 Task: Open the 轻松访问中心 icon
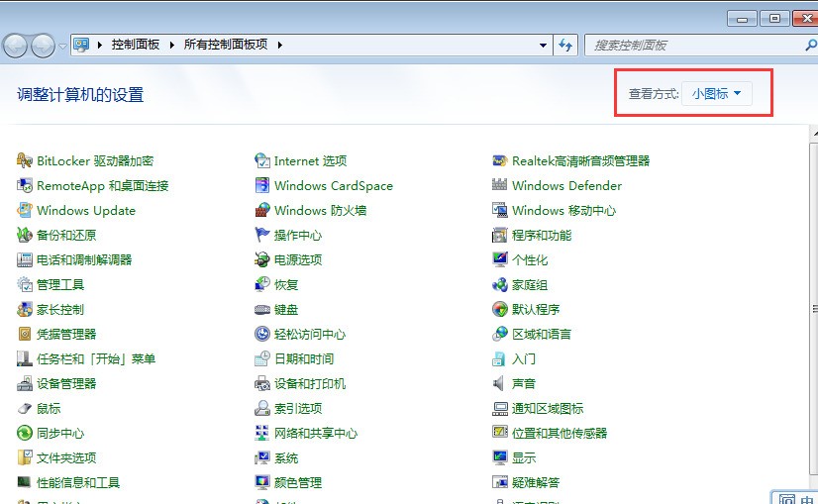tap(261, 334)
